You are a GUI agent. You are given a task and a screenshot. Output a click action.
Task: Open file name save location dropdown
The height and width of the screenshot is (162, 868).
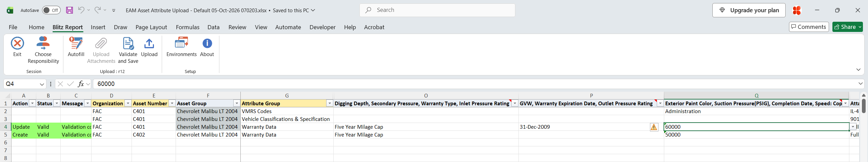(313, 10)
